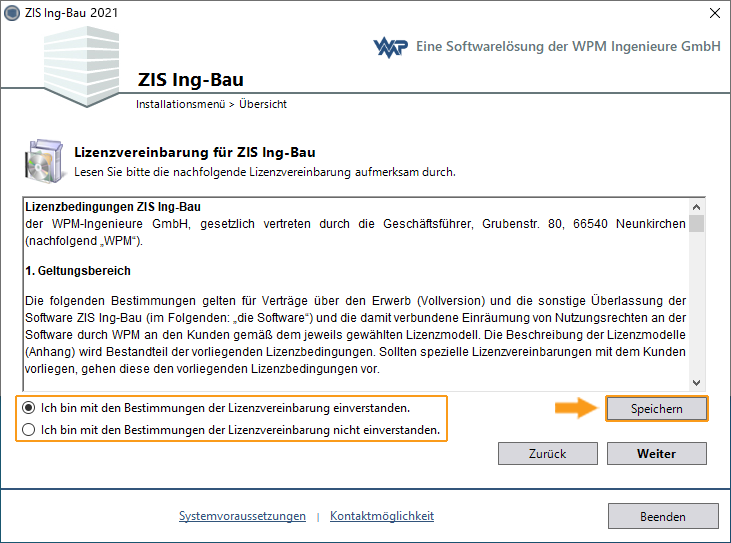This screenshot has height=543, width=731.
Task: Open the Kontaktmöglichkeit link
Action: 382,516
